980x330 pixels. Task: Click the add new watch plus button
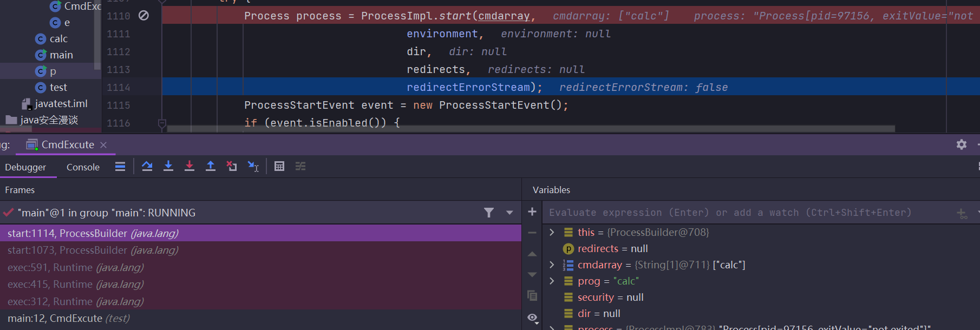532,212
